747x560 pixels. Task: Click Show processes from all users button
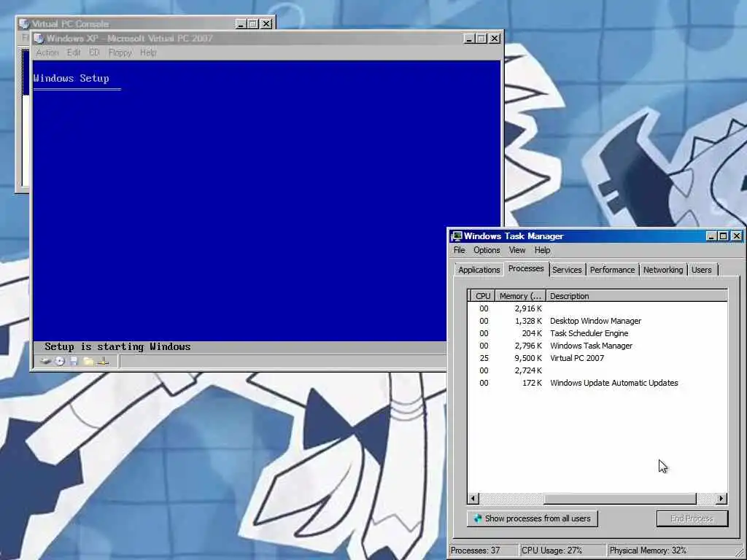tap(532, 518)
